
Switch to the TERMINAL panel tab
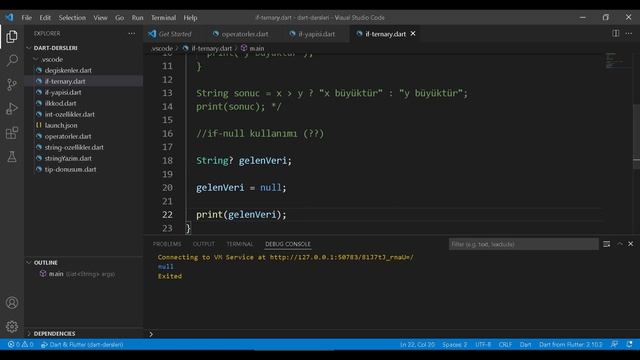pyautogui.click(x=240, y=244)
